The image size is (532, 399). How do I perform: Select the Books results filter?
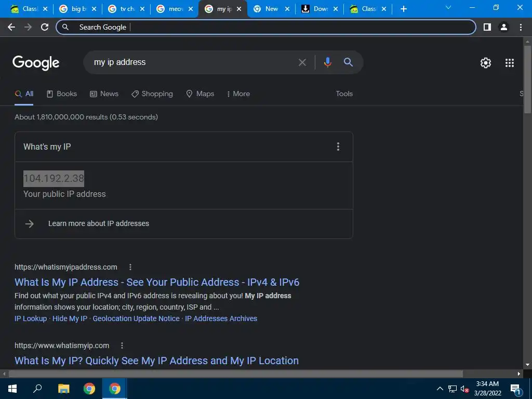click(62, 94)
